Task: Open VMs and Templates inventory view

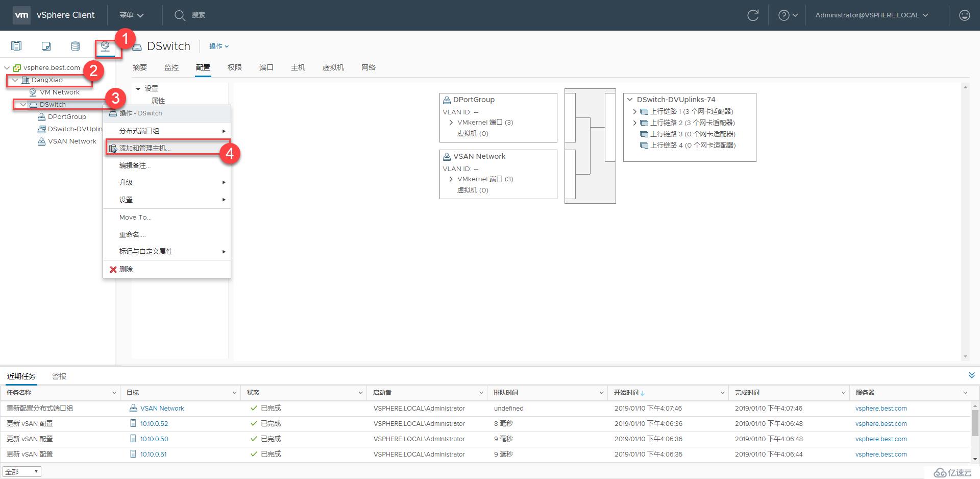Action: [46, 46]
